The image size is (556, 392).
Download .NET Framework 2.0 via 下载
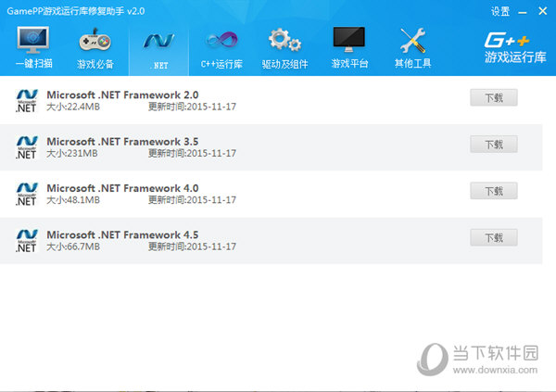494,97
